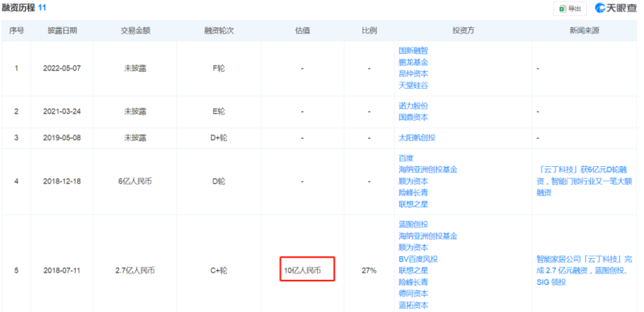Viewport: 644px width, 312px height.
Task: Click the 2.7亿人民币 amount cell
Action: 135,271
